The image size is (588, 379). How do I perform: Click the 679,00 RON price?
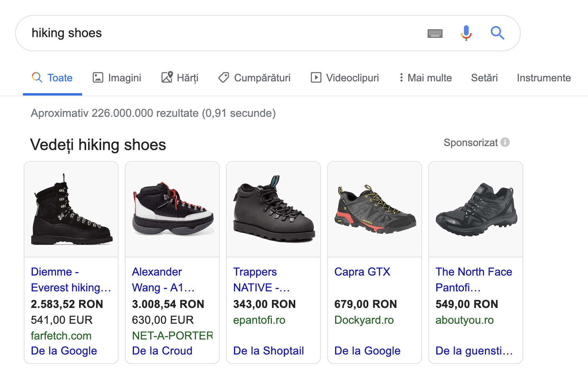(x=366, y=304)
